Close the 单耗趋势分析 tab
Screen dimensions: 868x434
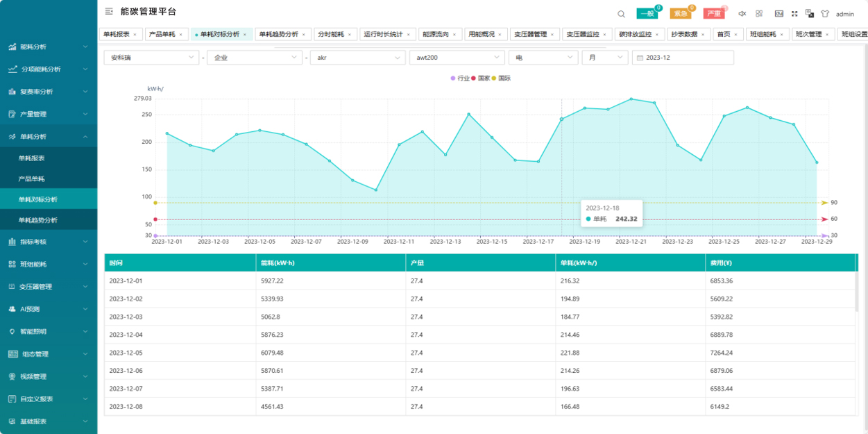coord(304,34)
